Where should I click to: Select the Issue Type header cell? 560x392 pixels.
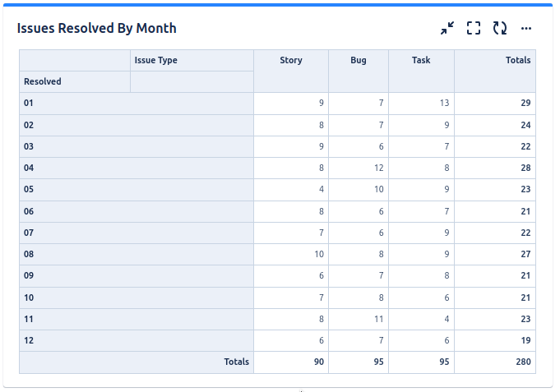tap(156, 61)
